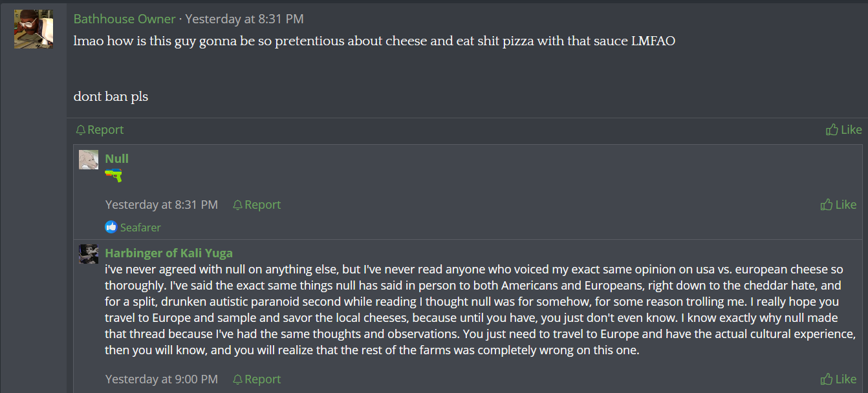Image resolution: width=868 pixels, height=393 pixels.
Task: Open Bathhouse Owner's profile name link
Action: pyautogui.click(x=124, y=19)
